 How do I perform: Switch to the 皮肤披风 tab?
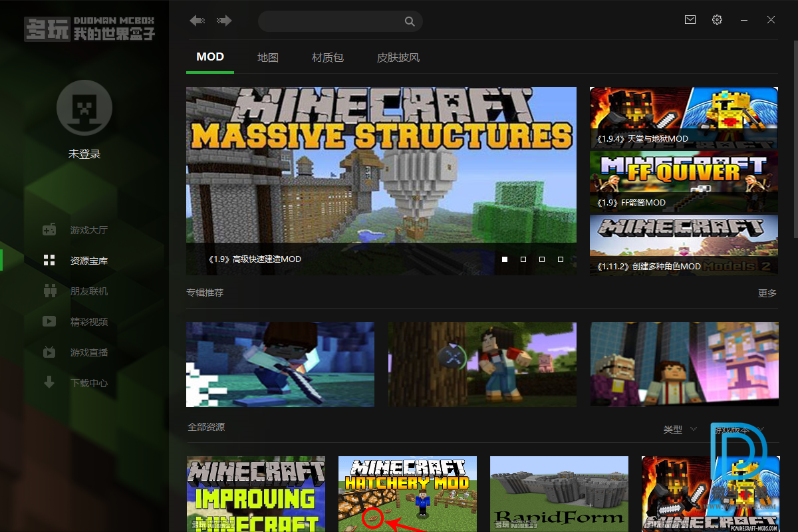[x=398, y=58]
